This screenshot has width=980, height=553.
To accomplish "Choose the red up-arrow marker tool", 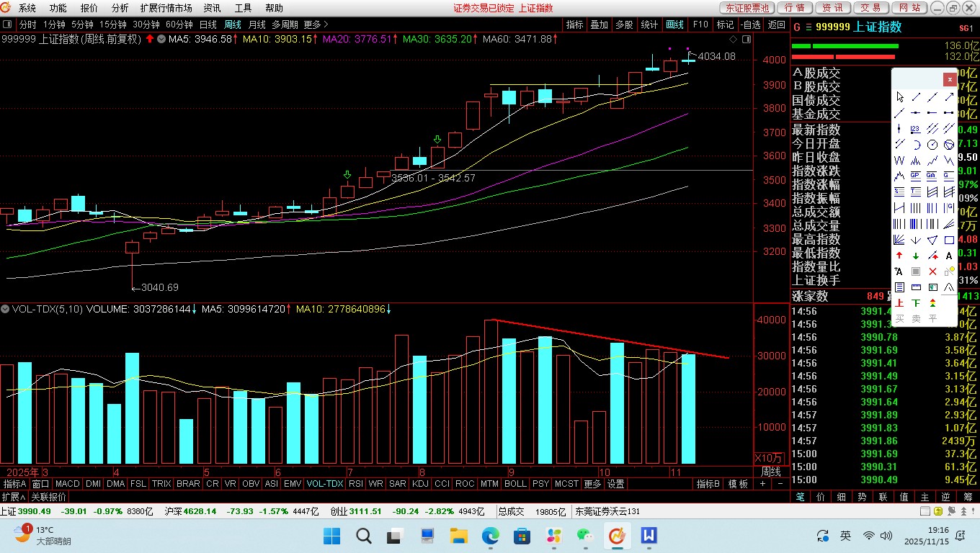I will pos(899,256).
